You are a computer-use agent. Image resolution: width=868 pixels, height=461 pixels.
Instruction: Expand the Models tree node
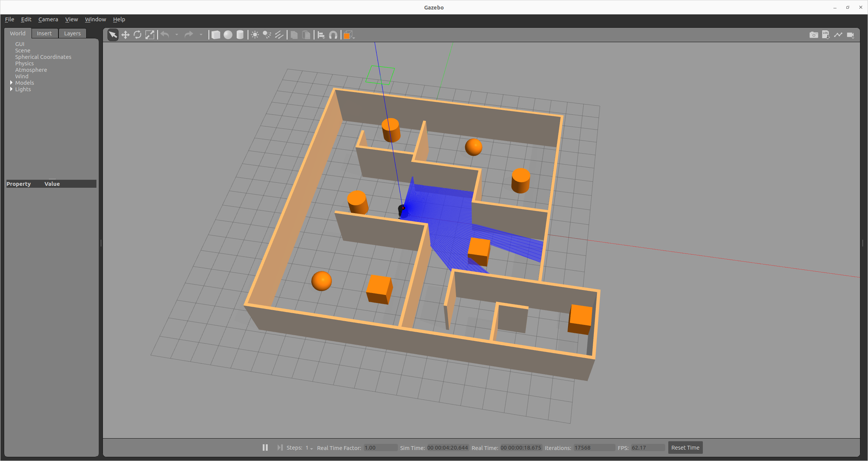(11, 82)
